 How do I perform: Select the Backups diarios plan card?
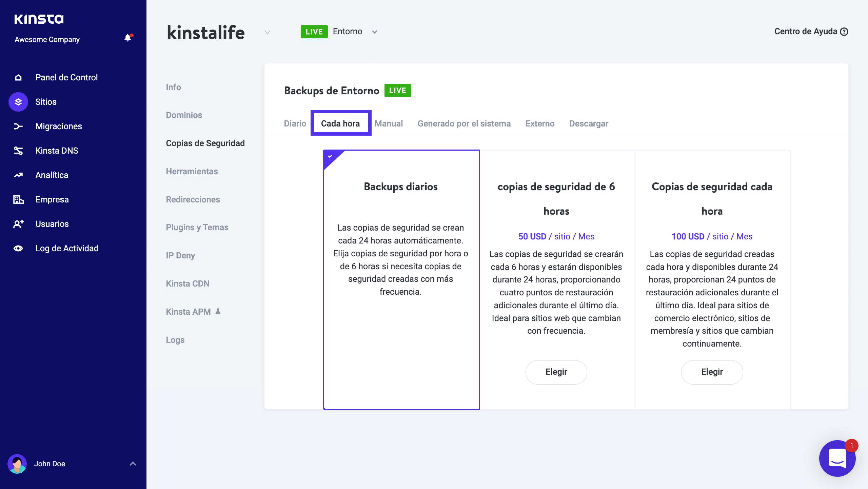(401, 279)
